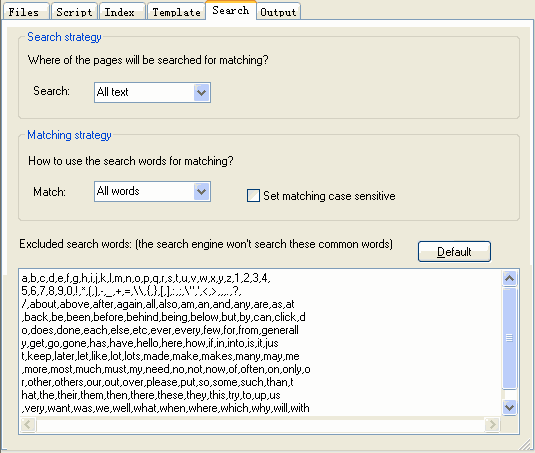Click the line starting with ',very,want,was,we'

[x=165, y=408]
